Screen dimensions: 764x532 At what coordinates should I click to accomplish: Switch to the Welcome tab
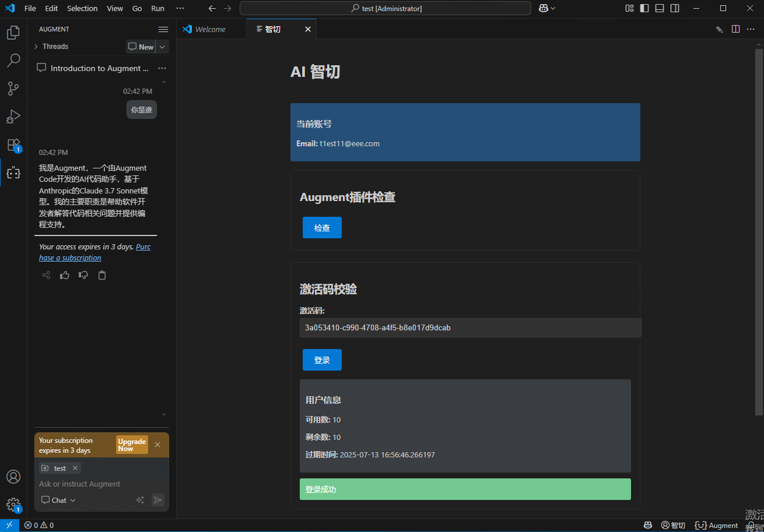(x=211, y=29)
